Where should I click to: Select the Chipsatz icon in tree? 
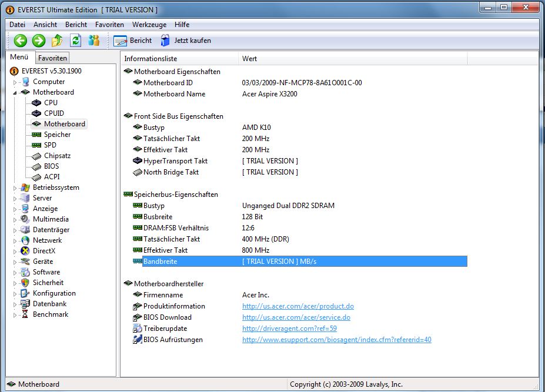pos(36,156)
